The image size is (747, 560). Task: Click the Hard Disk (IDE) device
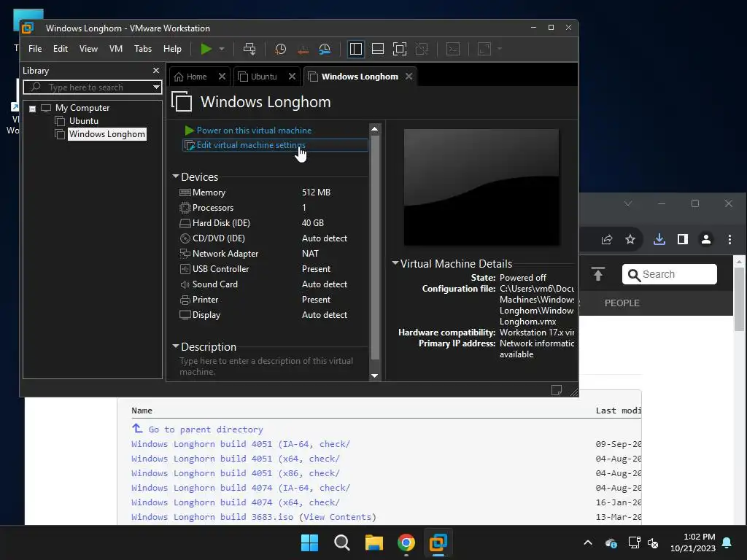[273, 223]
